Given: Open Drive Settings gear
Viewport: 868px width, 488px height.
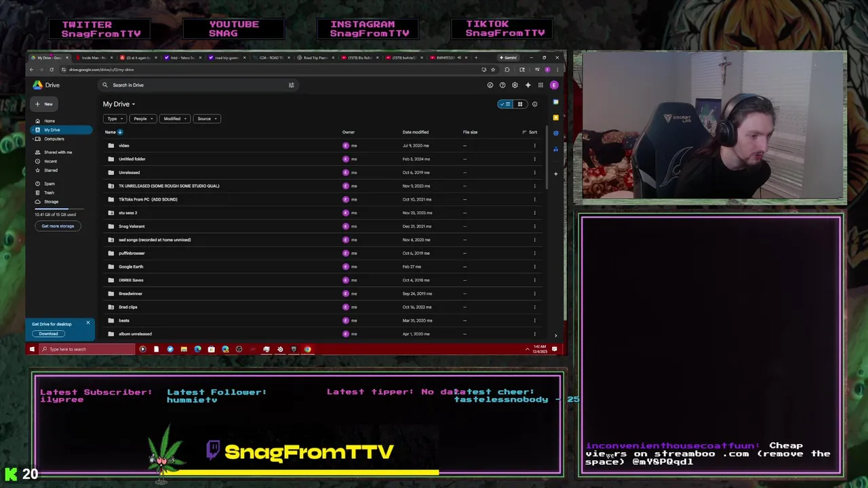Looking at the screenshot, I should (515, 85).
